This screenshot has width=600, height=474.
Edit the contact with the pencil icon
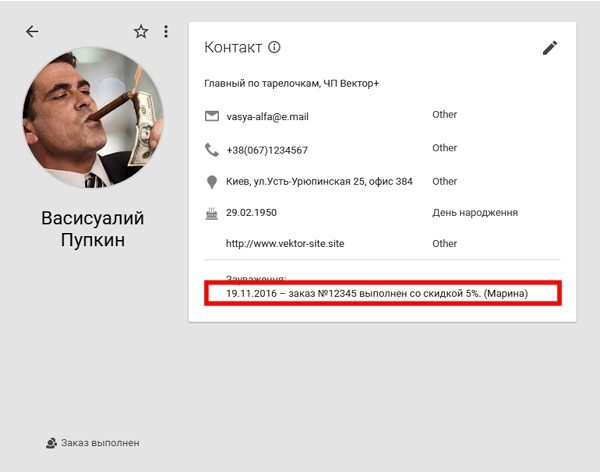[x=550, y=48]
